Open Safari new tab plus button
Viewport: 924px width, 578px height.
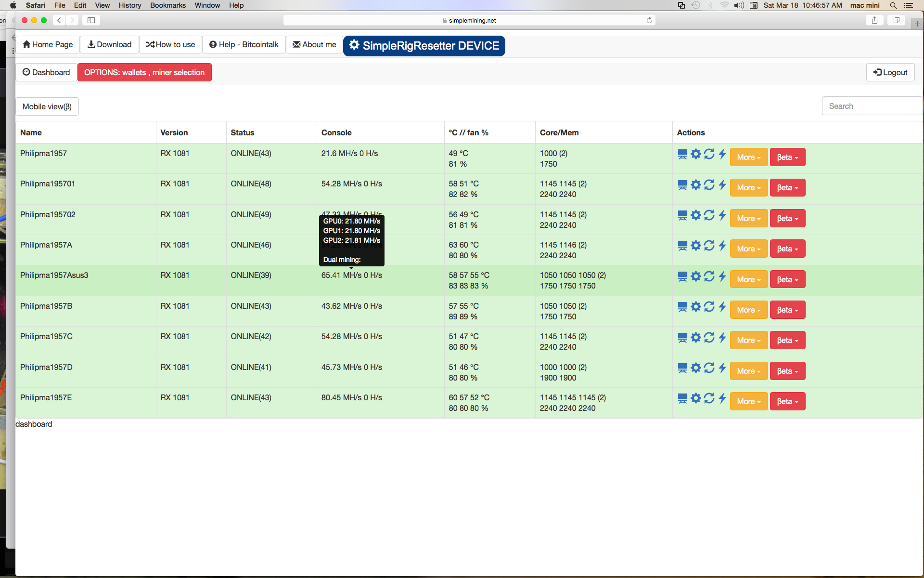click(x=917, y=24)
